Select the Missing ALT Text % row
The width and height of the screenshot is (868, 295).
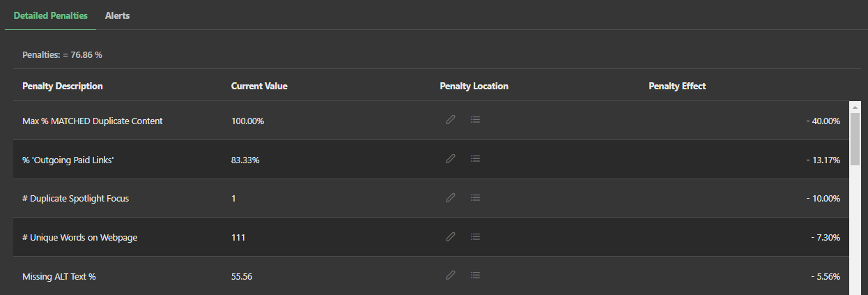pyautogui.click(x=59, y=277)
